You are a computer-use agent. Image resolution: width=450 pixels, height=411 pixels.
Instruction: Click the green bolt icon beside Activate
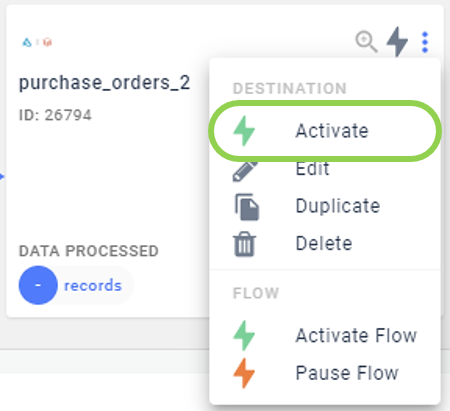[x=244, y=131]
